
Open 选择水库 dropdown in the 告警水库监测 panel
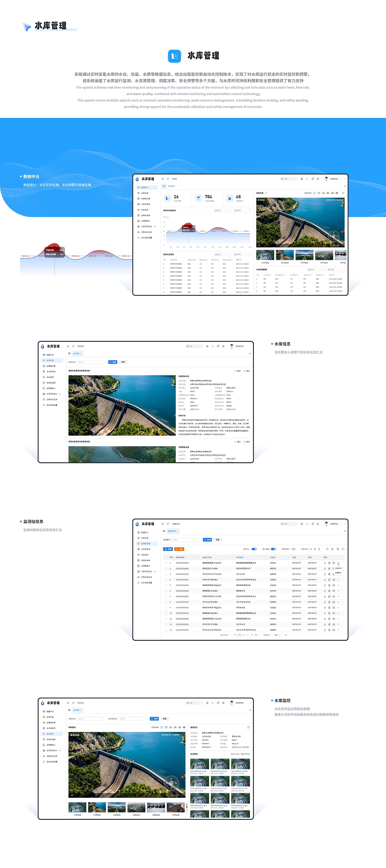[x=223, y=254]
